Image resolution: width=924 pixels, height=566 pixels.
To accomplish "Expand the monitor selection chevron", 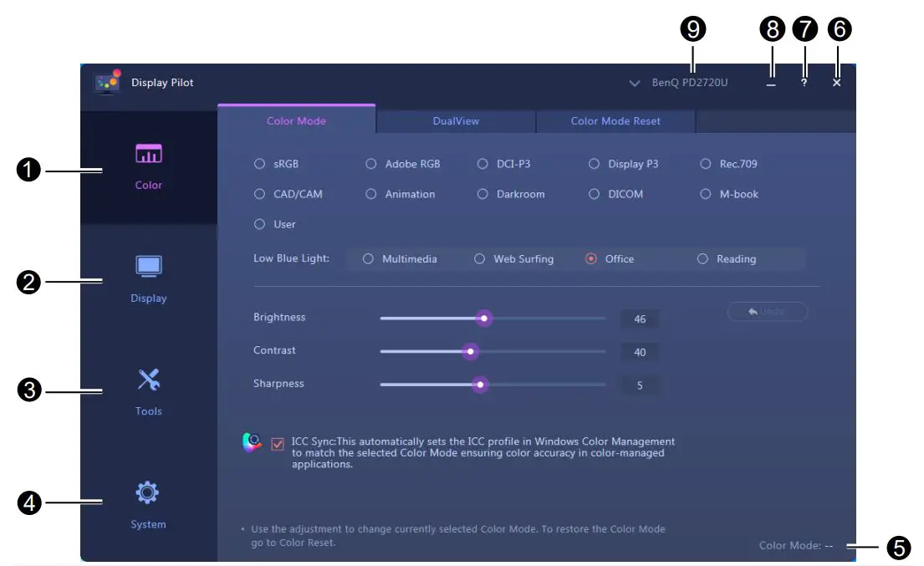I will pyautogui.click(x=634, y=83).
